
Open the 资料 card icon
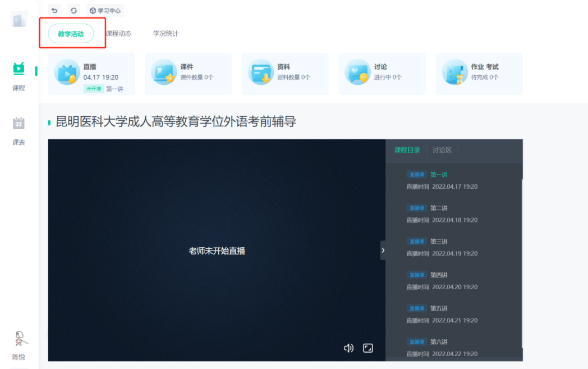click(x=261, y=72)
